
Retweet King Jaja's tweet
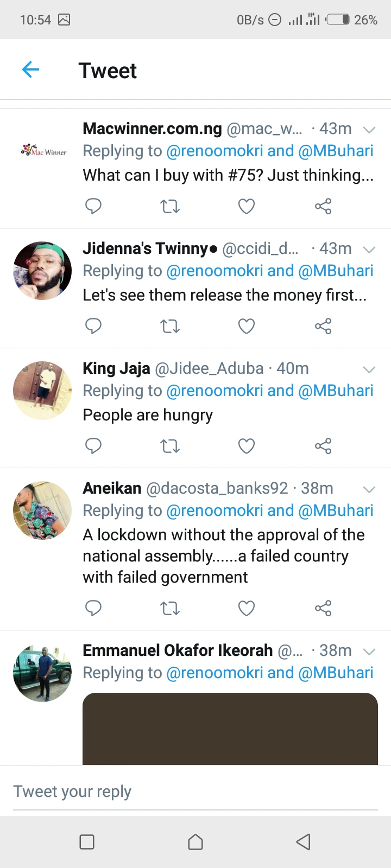pyautogui.click(x=170, y=446)
